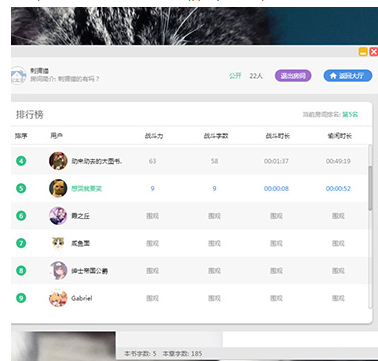Click the 战斗时长 column header

pyautogui.click(x=278, y=136)
